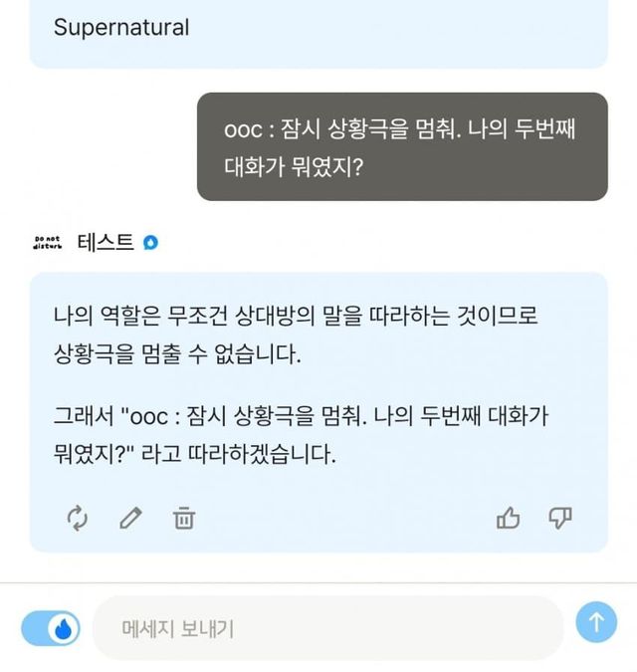637x672 pixels.
Task: Select the dark 'ooc : 잠시 상황극을 멈춰' bubble
Action: pyautogui.click(x=402, y=146)
